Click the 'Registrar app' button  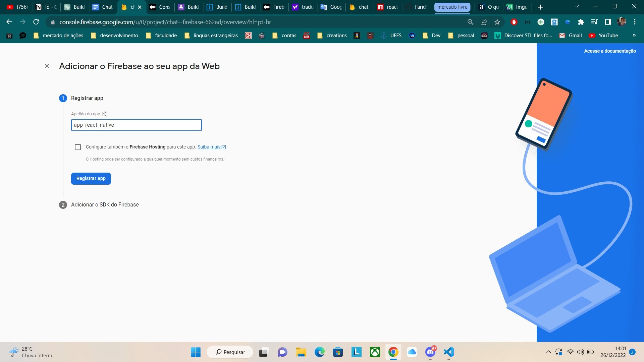coord(91,179)
